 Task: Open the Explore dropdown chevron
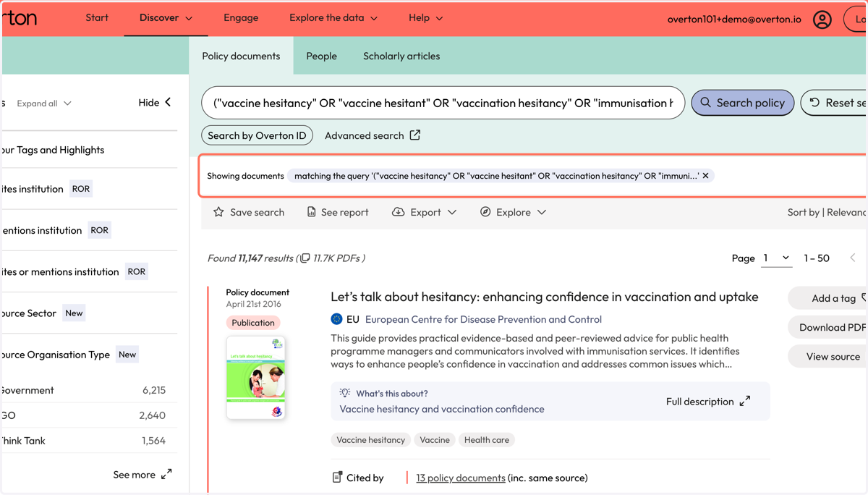542,212
